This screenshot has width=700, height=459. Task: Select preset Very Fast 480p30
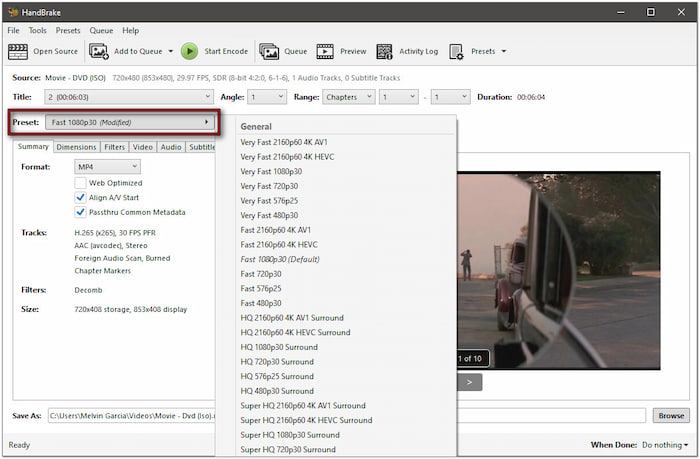tap(269, 215)
